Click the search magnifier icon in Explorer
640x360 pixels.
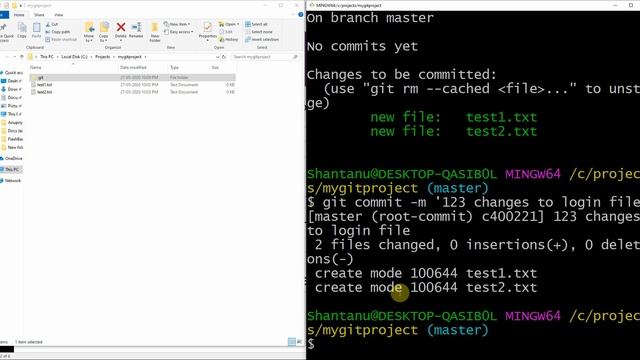296,57
